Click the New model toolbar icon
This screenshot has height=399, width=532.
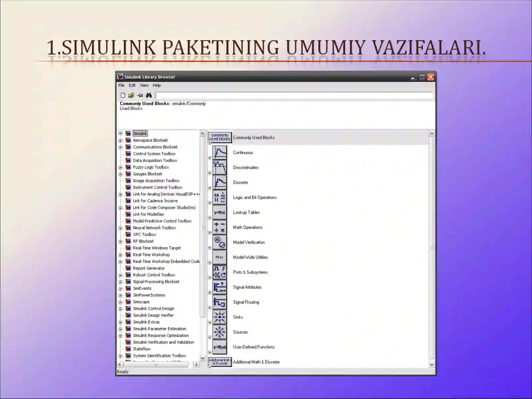click(x=123, y=95)
